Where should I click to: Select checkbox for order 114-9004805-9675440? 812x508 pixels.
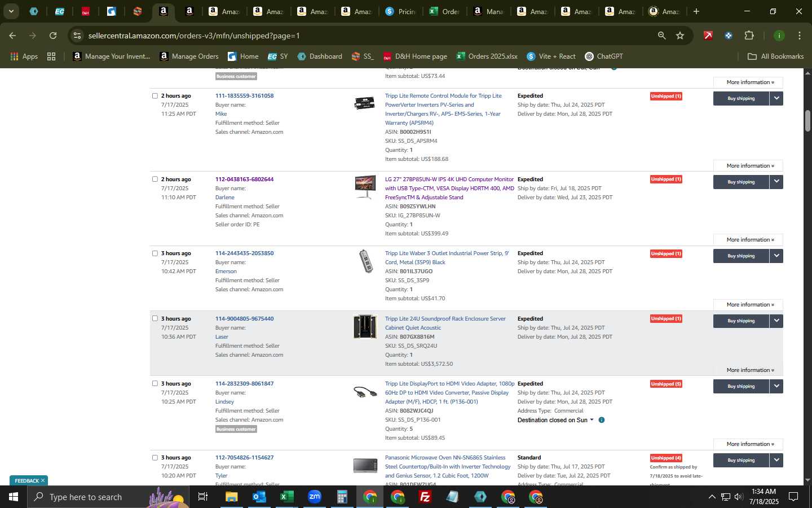155,318
